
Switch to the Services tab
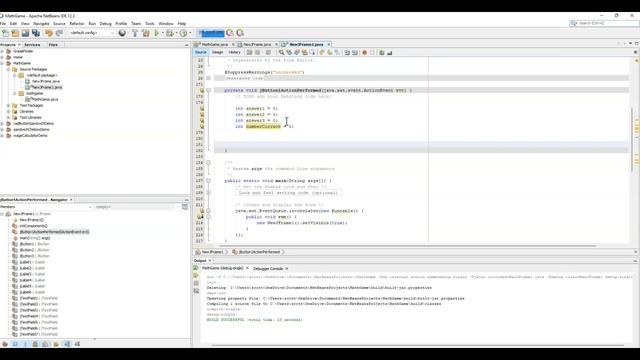coord(32,44)
